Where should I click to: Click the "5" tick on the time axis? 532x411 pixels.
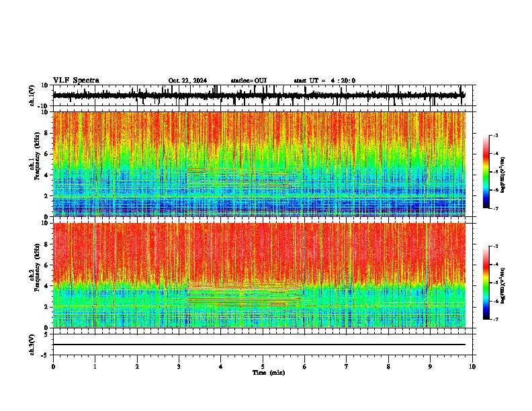pyautogui.click(x=263, y=367)
